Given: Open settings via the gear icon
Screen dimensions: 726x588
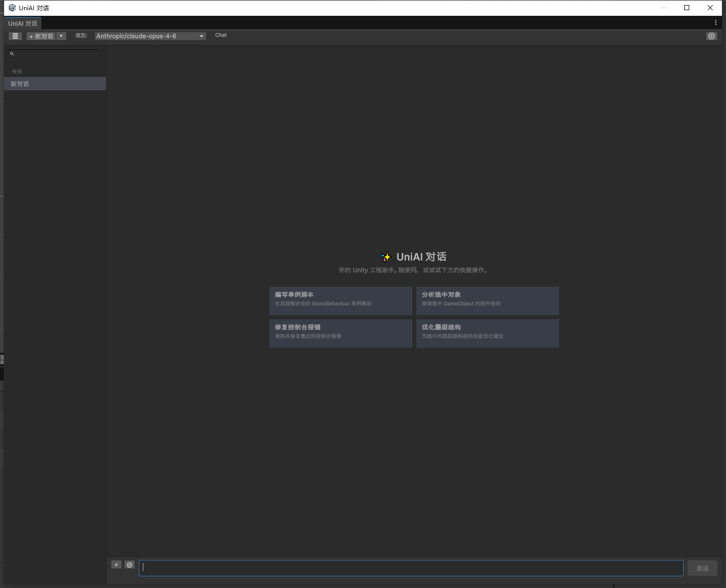Looking at the screenshot, I should [x=712, y=36].
